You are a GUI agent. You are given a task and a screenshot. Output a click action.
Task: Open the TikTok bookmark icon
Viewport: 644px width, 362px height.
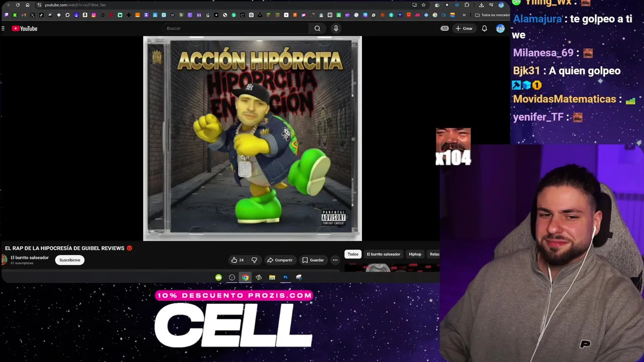[41, 15]
